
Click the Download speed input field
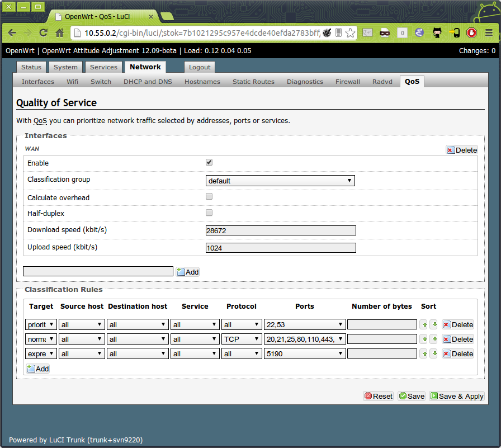[x=281, y=230]
